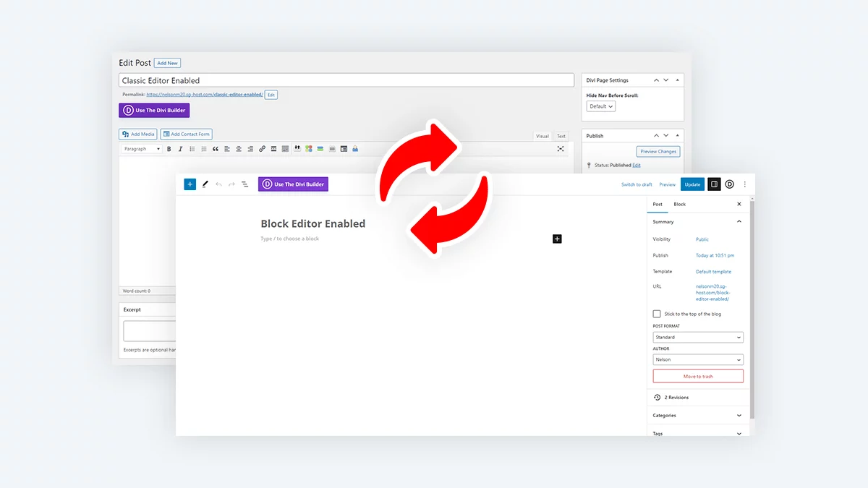Screen dimensions: 868x488
Task: Click the black add block button in content area
Action: coord(557,239)
